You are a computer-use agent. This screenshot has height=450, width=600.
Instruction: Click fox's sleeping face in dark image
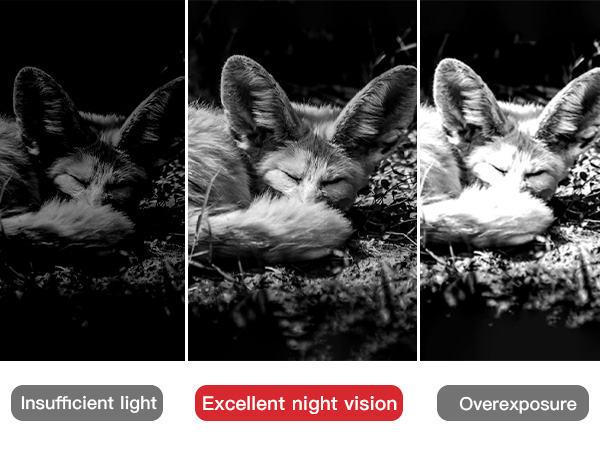coord(96,180)
